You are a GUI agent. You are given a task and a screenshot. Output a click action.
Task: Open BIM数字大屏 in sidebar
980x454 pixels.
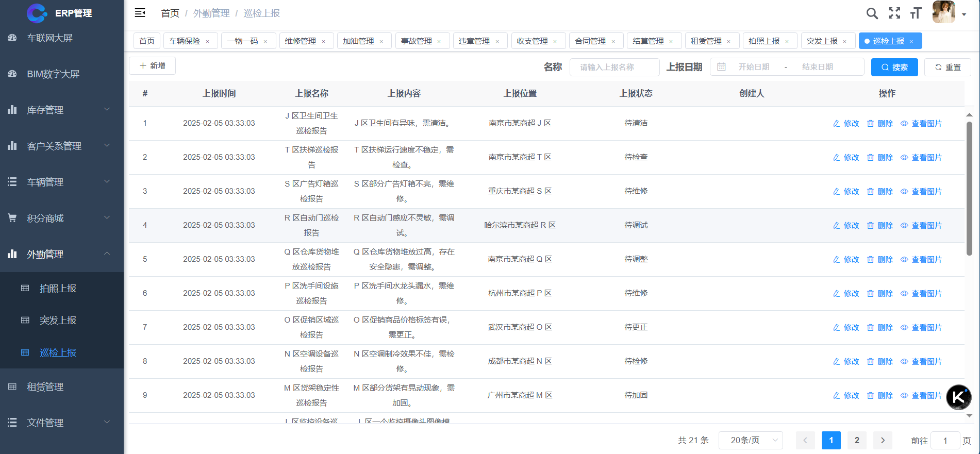62,74
